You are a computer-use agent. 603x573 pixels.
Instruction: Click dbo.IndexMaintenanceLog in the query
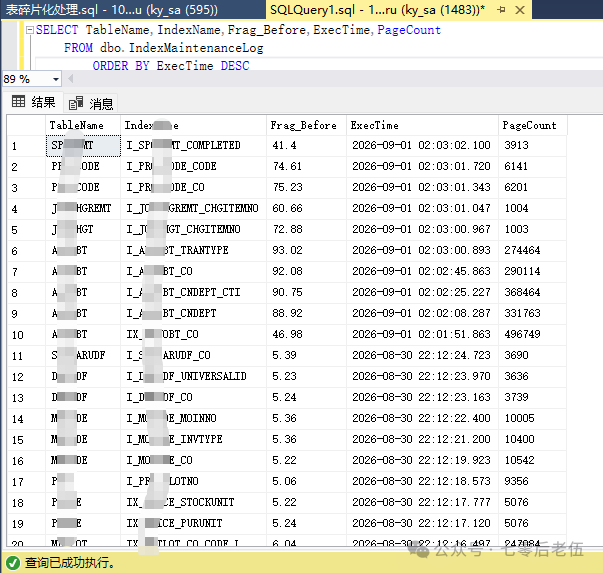point(182,48)
